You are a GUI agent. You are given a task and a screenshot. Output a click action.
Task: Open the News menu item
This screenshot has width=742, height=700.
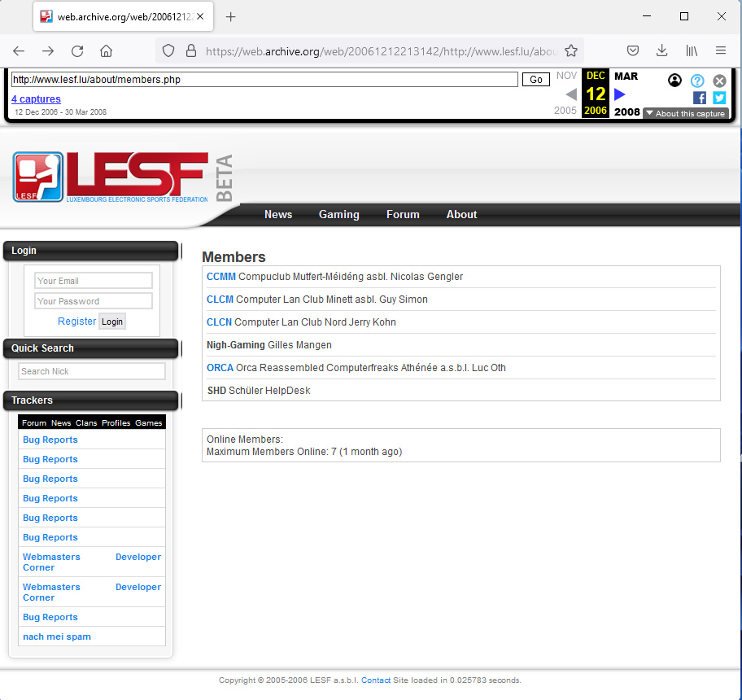tap(278, 214)
